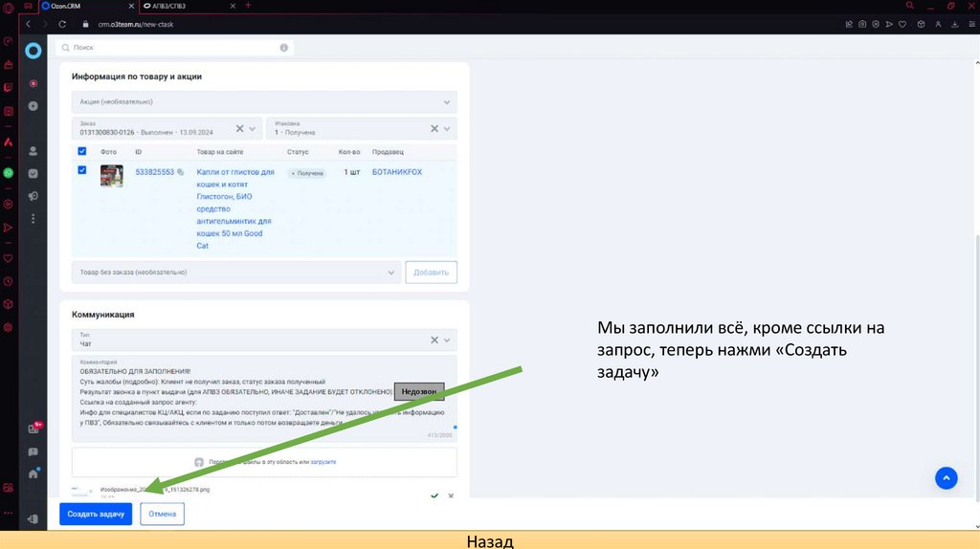Screen dimensions: 980x549
Task: Take a snapshot with the camera toolbar icon
Action: pyautogui.click(x=862, y=24)
